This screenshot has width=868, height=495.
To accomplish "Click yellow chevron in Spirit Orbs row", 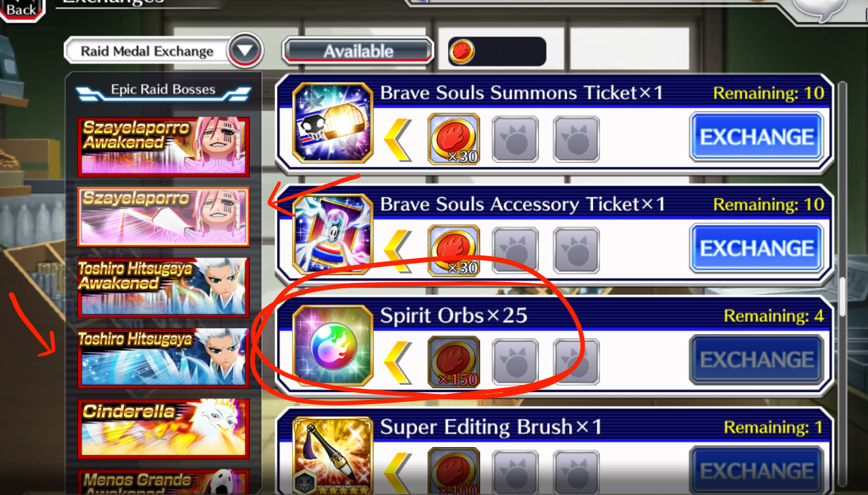I will pos(399,361).
